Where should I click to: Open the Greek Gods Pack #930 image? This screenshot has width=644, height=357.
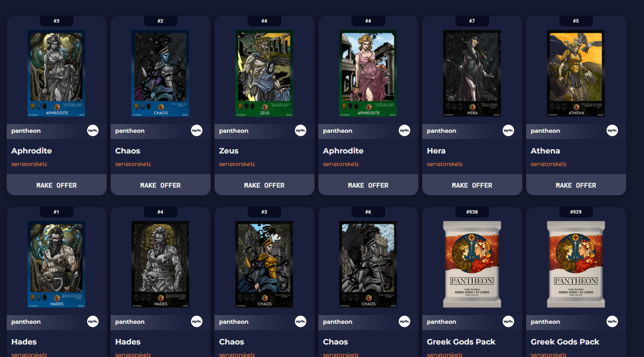[x=472, y=264]
